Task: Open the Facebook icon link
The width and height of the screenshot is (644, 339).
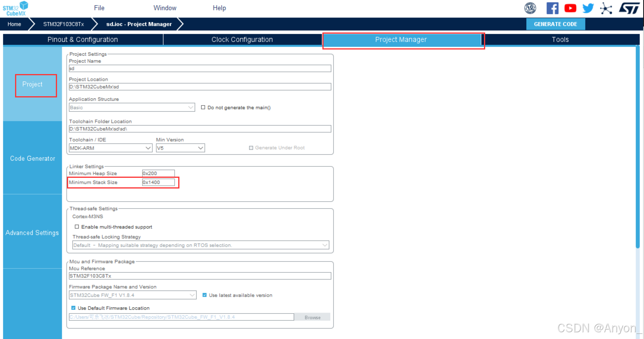Action: 552,8
